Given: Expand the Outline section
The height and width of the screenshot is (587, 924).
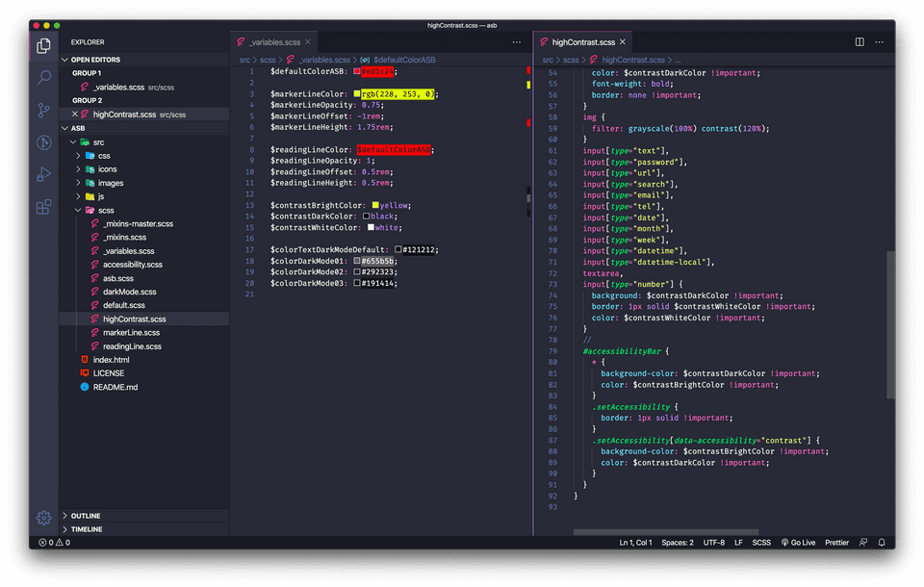Looking at the screenshot, I should [x=86, y=516].
